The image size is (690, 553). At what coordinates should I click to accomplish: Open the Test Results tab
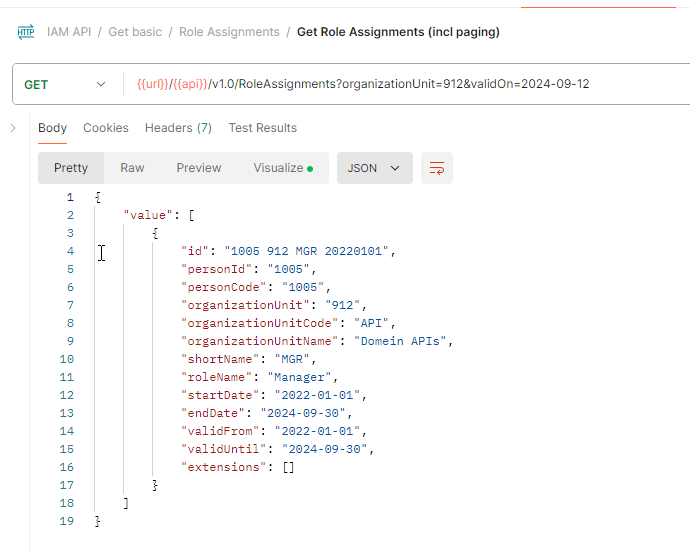point(262,128)
